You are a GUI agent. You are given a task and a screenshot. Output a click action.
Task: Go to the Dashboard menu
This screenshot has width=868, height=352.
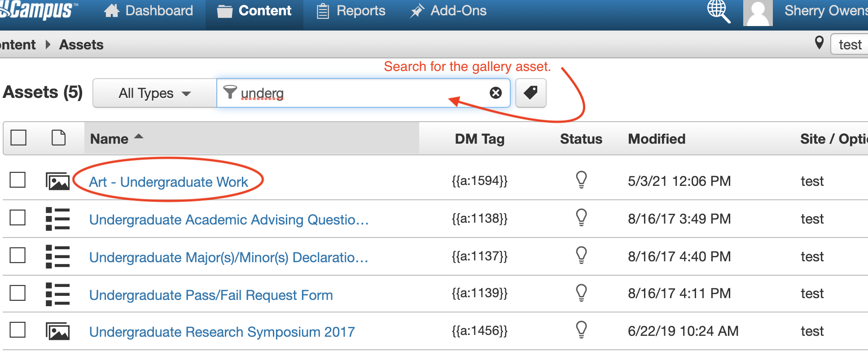click(x=149, y=11)
